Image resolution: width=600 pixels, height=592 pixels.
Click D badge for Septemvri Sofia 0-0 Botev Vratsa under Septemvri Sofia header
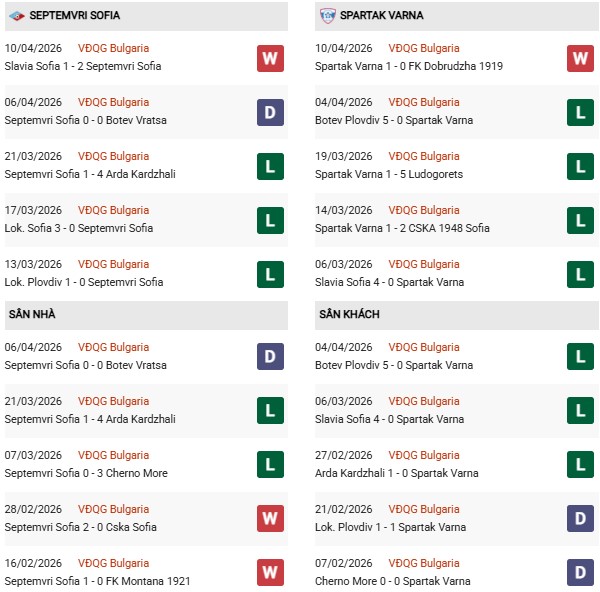click(x=270, y=112)
